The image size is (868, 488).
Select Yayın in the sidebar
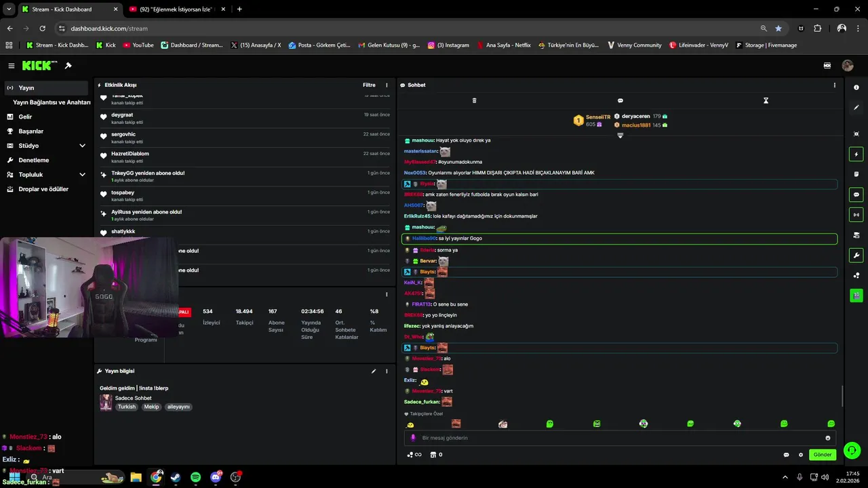[x=46, y=87]
